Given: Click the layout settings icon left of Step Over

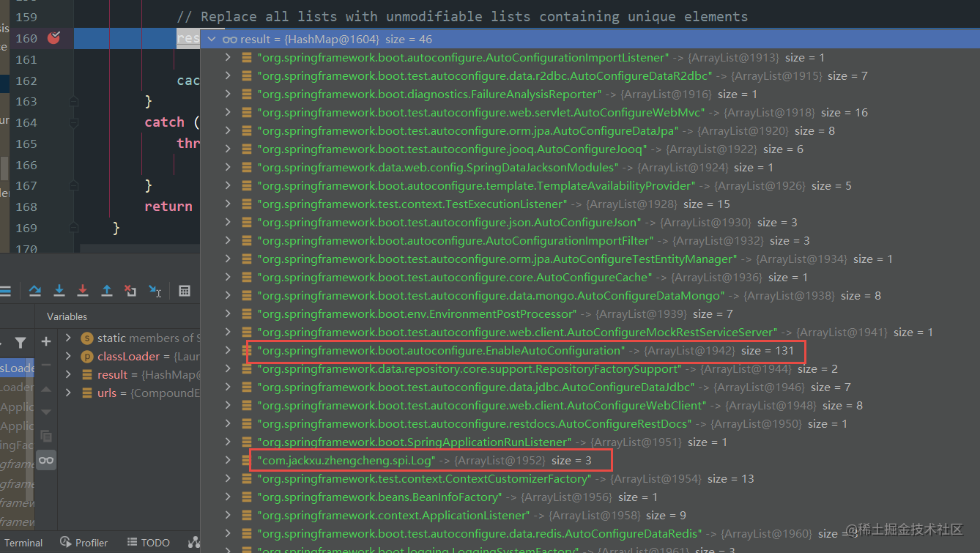Looking at the screenshot, I should click(4, 291).
